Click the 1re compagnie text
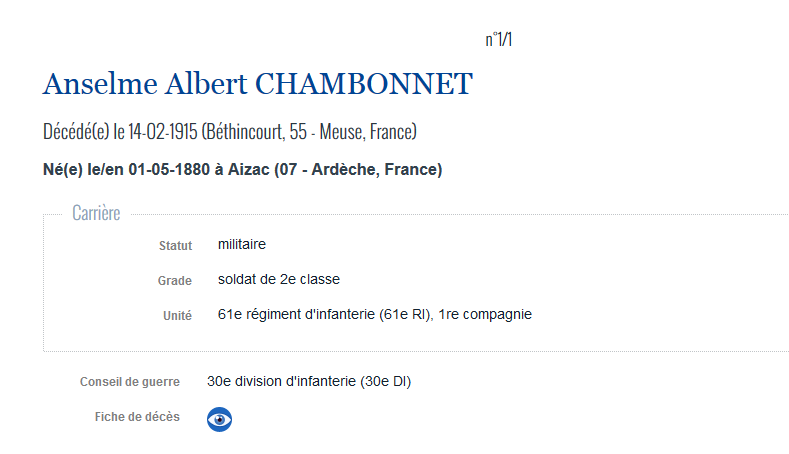 485,314
